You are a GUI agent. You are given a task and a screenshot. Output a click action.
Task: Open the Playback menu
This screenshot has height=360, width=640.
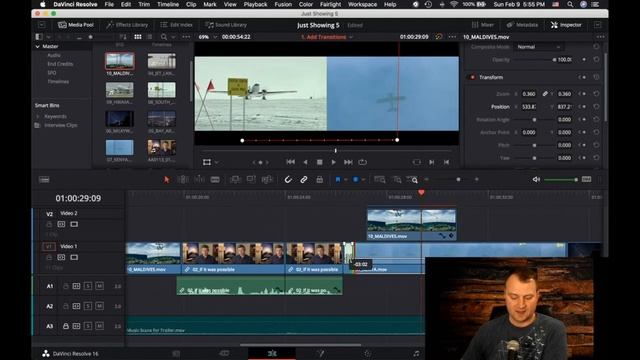pyautogui.click(x=255, y=4)
